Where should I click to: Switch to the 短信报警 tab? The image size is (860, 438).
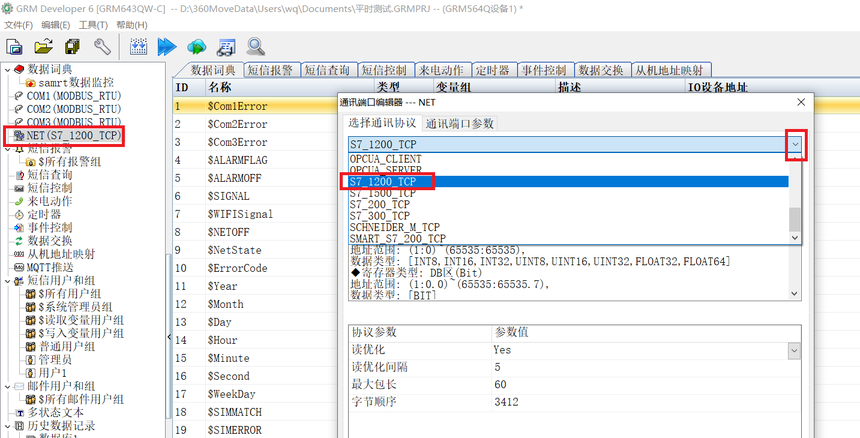click(270, 70)
